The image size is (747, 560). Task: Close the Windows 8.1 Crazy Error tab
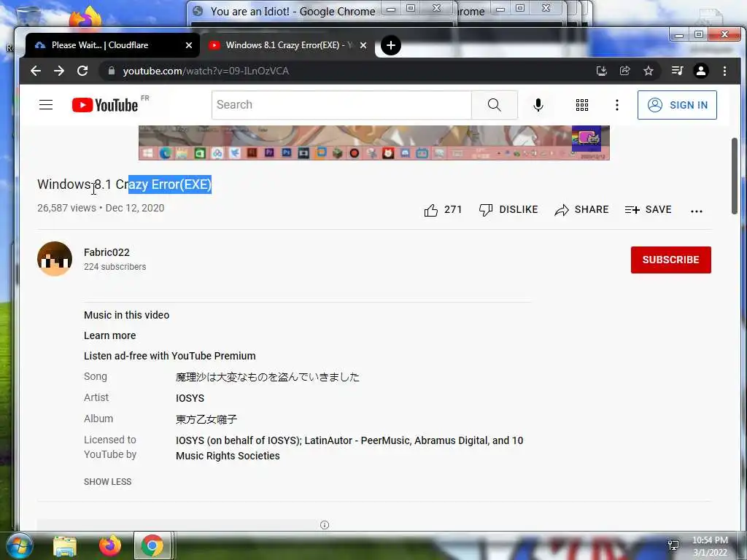[363, 45]
